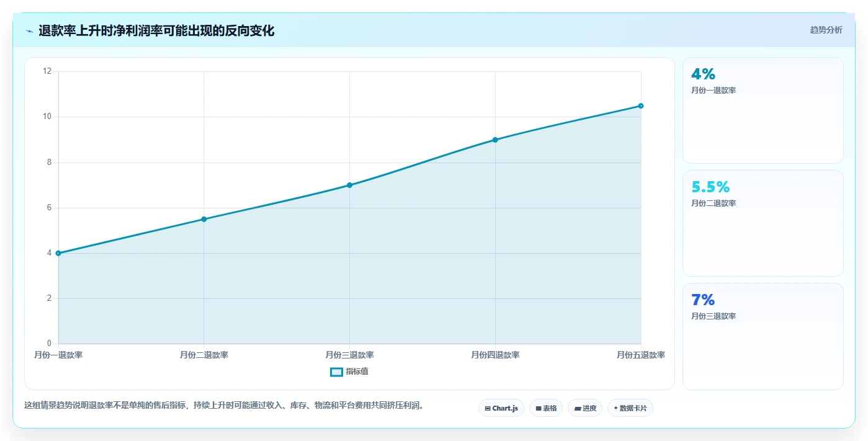Click the 月份三退款率 caption under 7%
Viewport: 868px width, 441px height.
(x=714, y=316)
